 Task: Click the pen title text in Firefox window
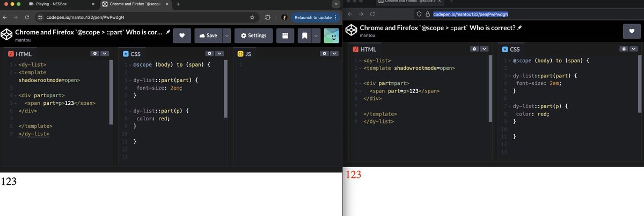click(x=437, y=27)
